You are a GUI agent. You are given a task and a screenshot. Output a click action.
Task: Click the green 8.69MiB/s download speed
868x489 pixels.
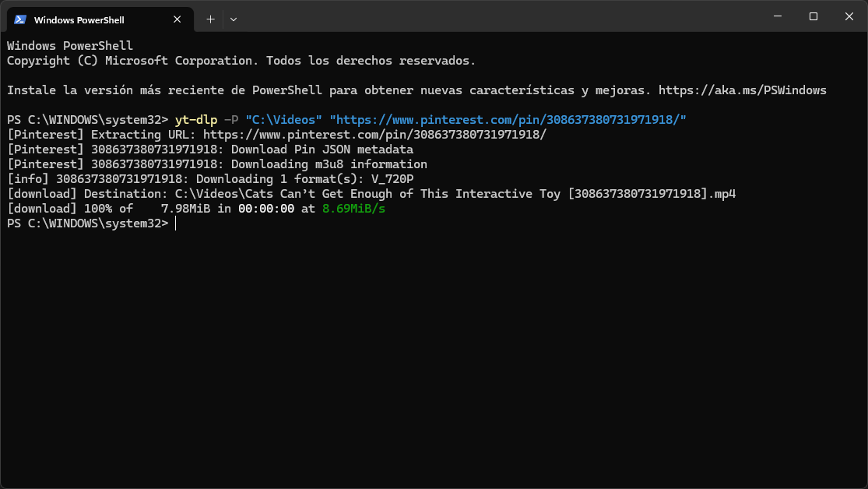tap(353, 209)
